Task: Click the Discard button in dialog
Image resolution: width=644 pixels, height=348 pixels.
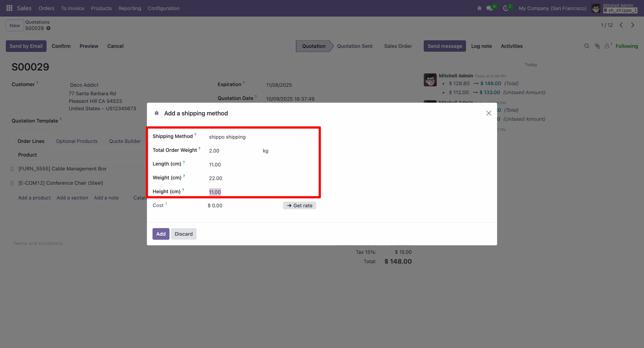Action: 184,234
